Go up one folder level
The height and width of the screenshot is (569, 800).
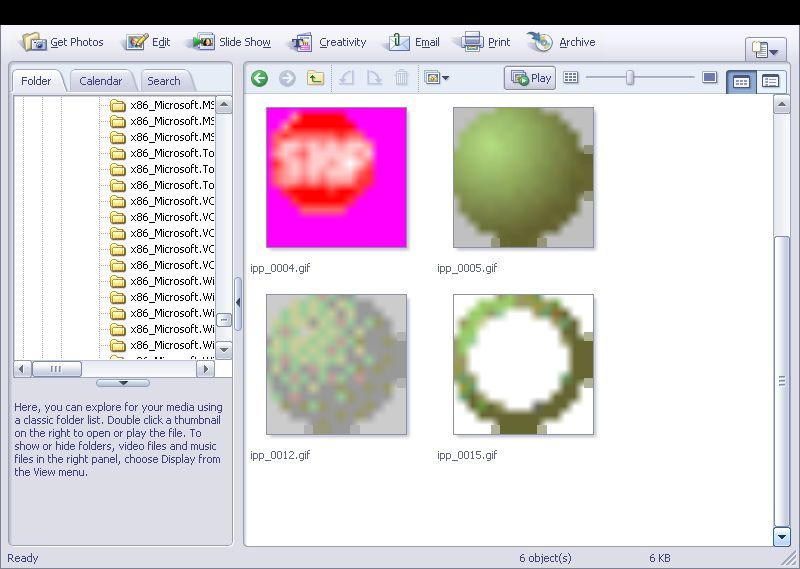pyautogui.click(x=316, y=78)
